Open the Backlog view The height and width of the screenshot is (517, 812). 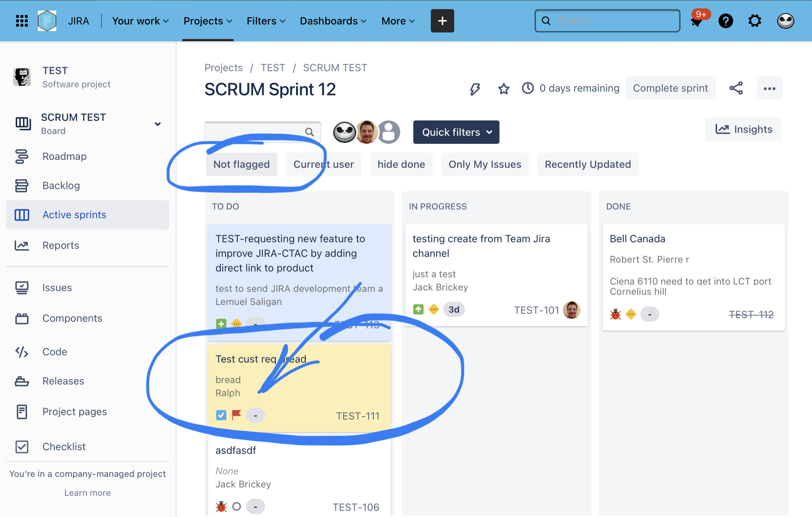click(61, 185)
